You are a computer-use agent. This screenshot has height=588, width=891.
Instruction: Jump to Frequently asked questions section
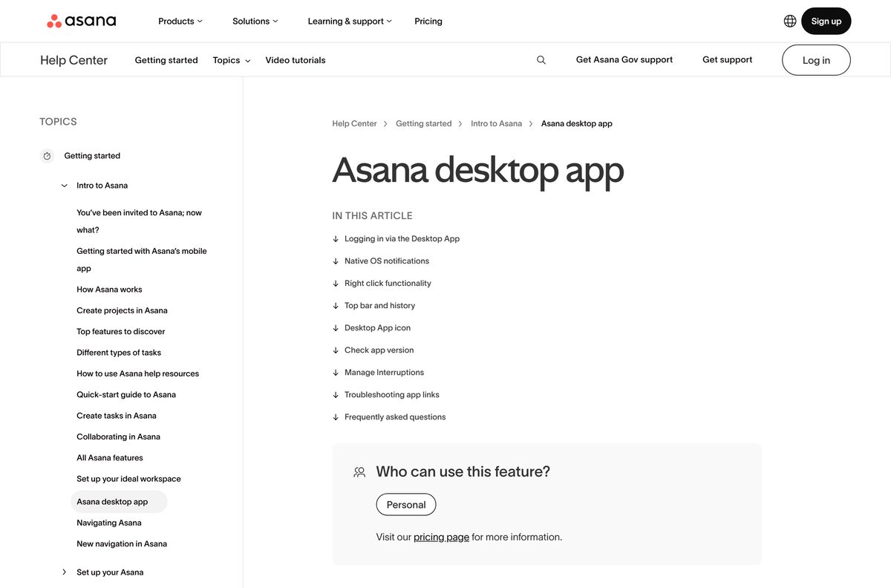395,417
